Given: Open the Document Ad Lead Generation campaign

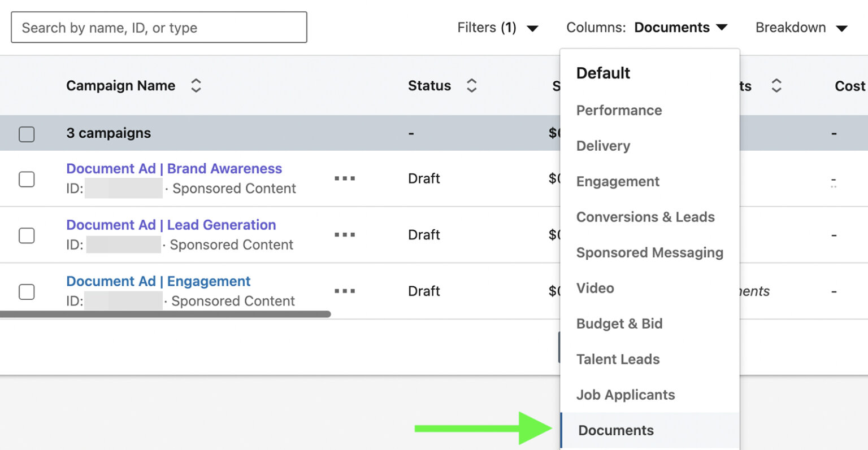Looking at the screenshot, I should point(171,225).
